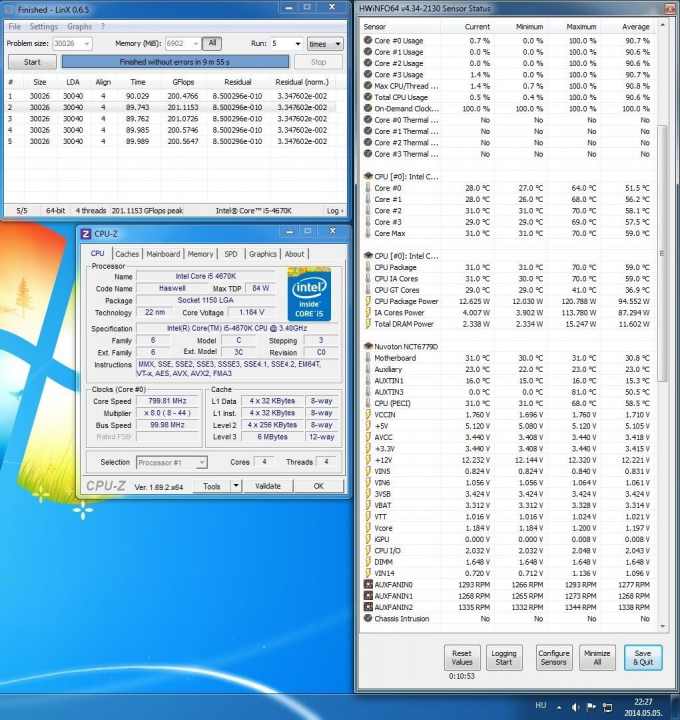Screen dimensions: 680x720
Task: Switch to the Graphics tab in CPU-Z
Action: [263, 254]
